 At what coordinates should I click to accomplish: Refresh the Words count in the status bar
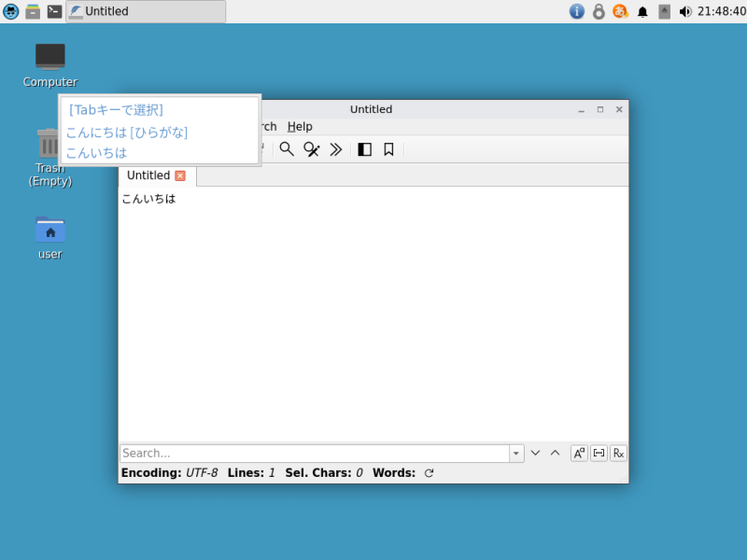click(x=429, y=472)
